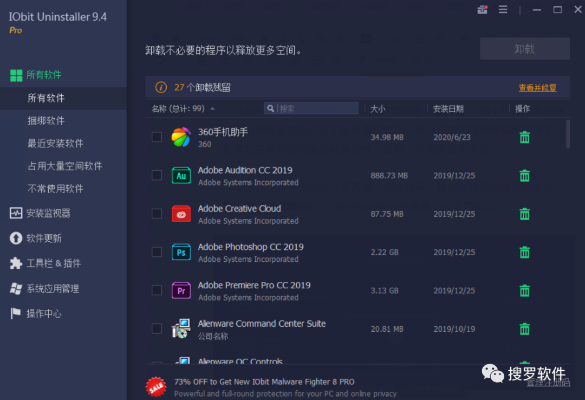Uninstall 360手机助手 with its trash icon
585x400 pixels.
click(x=525, y=137)
